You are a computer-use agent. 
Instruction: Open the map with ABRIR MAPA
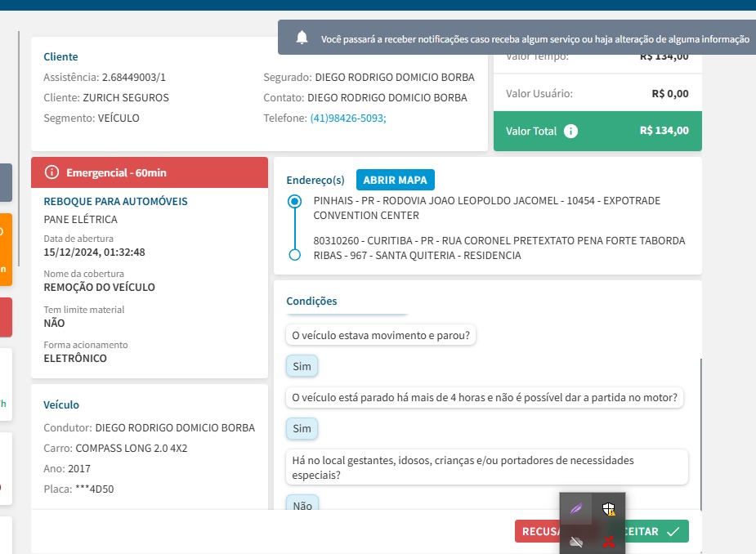[x=396, y=180]
